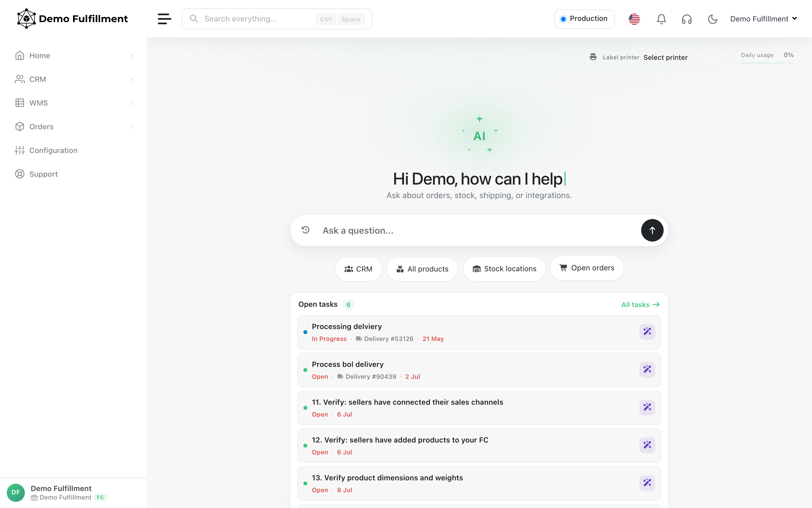The height and width of the screenshot is (508, 812).
Task: Open the Processing delivery task card
Action: pos(479,332)
